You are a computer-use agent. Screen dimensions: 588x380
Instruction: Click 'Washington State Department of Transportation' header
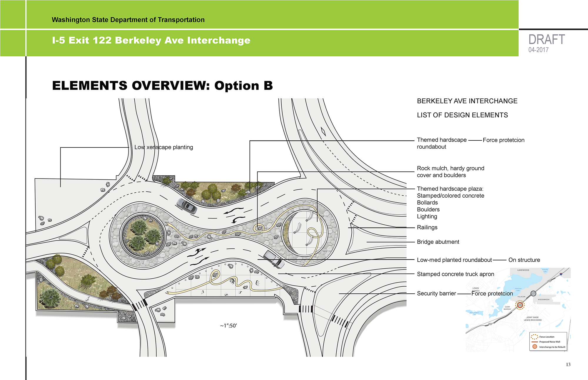pyautogui.click(x=128, y=20)
